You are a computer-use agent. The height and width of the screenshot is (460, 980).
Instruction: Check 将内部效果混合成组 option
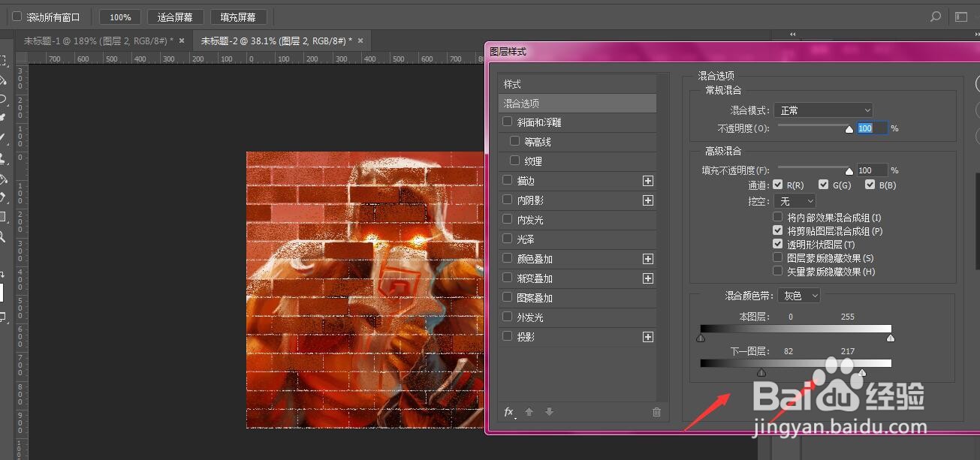click(x=778, y=218)
